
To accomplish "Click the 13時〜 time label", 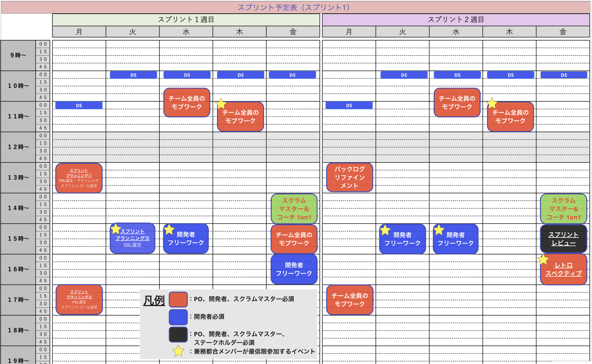I will click(x=18, y=177).
